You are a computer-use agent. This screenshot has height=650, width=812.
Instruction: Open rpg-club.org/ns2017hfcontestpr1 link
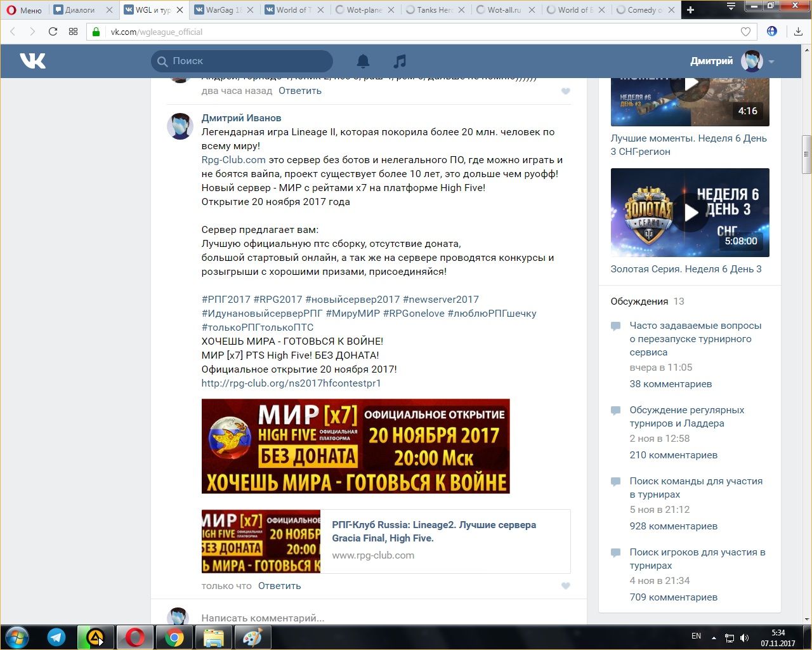(x=291, y=383)
